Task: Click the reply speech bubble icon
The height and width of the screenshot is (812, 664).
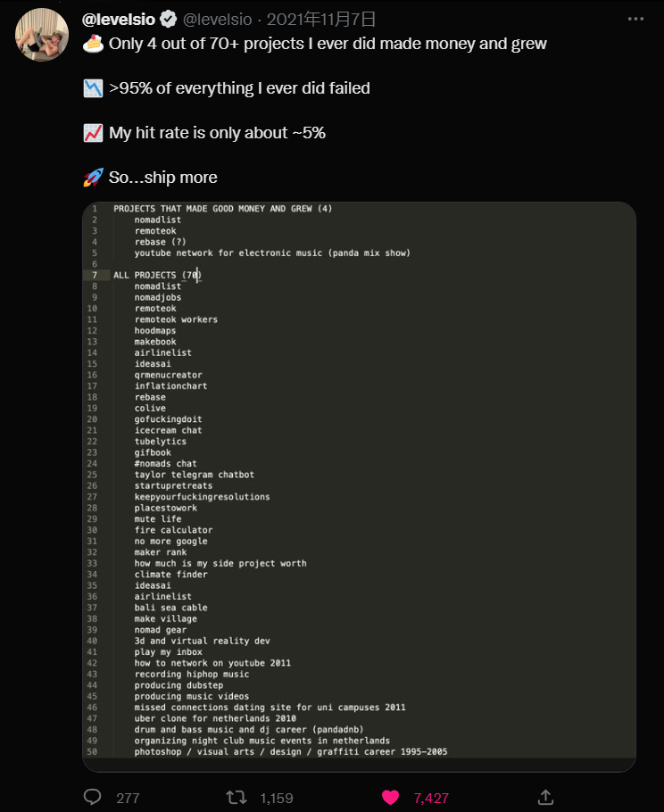Action: pos(93,797)
